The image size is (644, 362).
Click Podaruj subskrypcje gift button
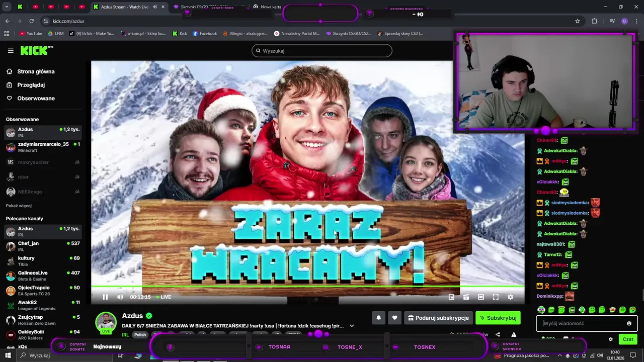(x=438, y=318)
